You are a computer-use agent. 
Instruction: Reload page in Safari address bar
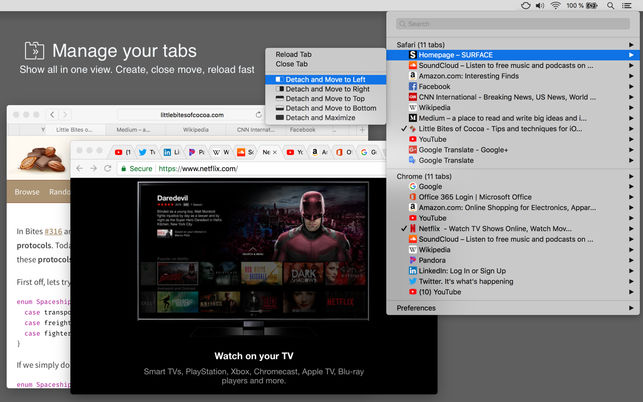pos(258,115)
